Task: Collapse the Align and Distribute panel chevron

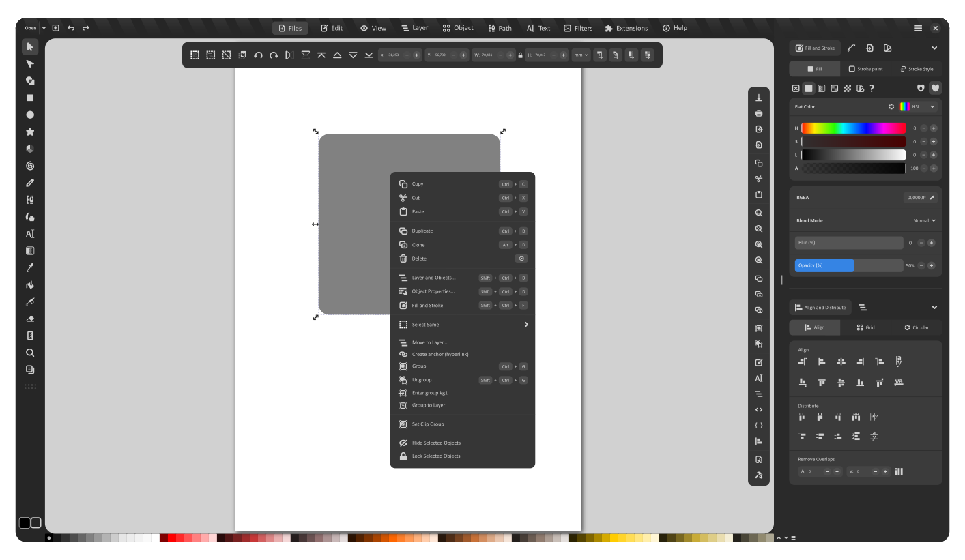Action: [934, 308]
